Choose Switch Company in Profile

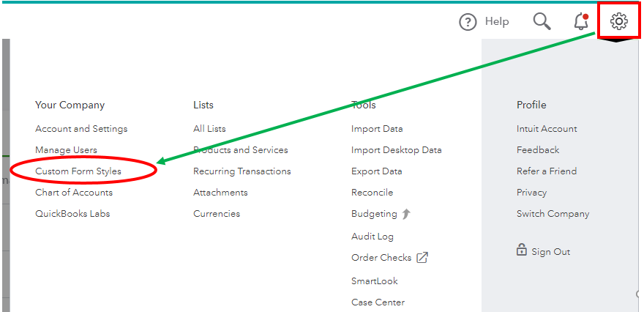(553, 214)
